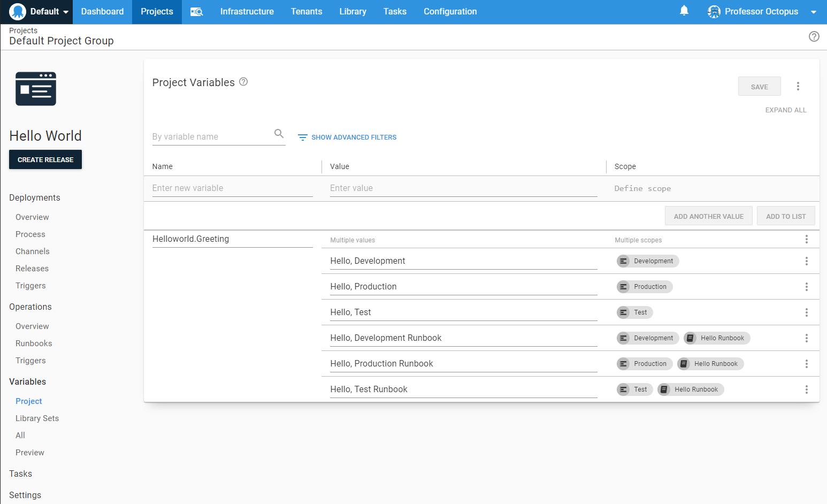Click Expand All variables
This screenshot has width=827, height=504.
[785, 110]
